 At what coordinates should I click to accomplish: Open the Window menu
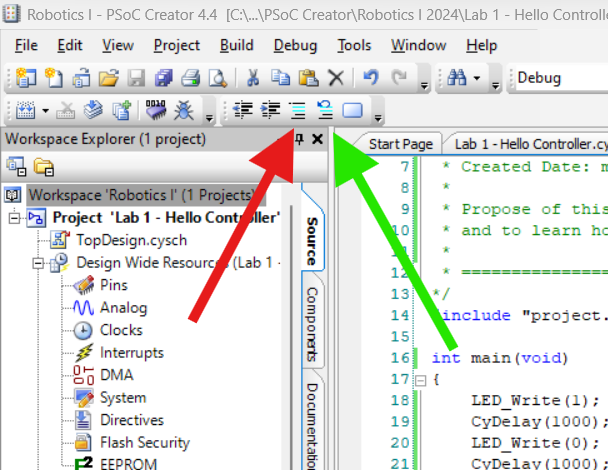(x=418, y=45)
